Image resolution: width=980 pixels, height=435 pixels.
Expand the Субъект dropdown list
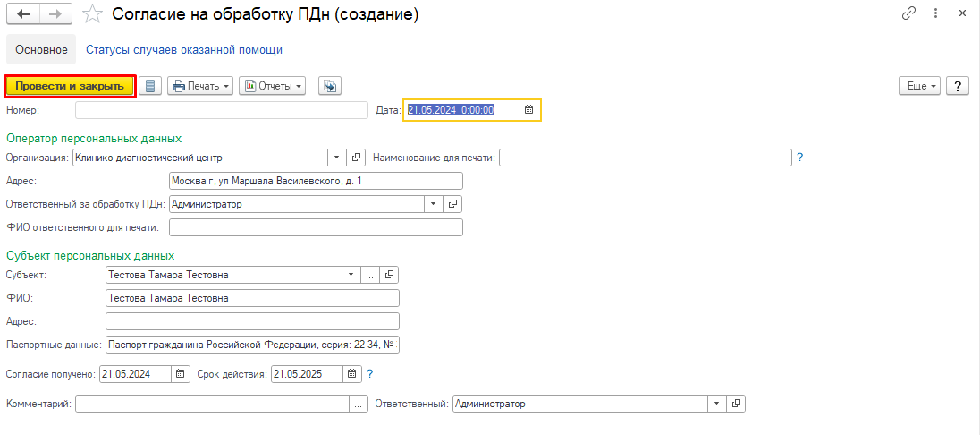(351, 275)
